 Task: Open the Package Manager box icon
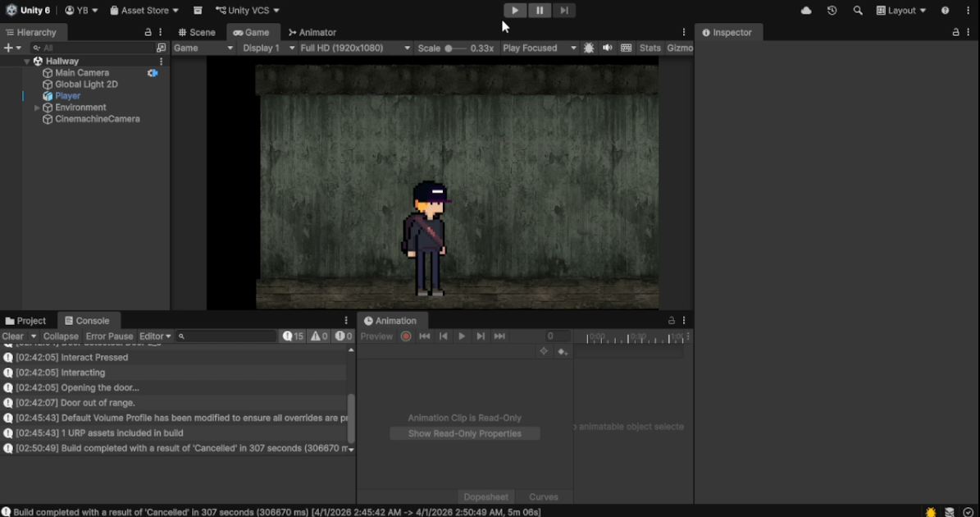click(198, 10)
